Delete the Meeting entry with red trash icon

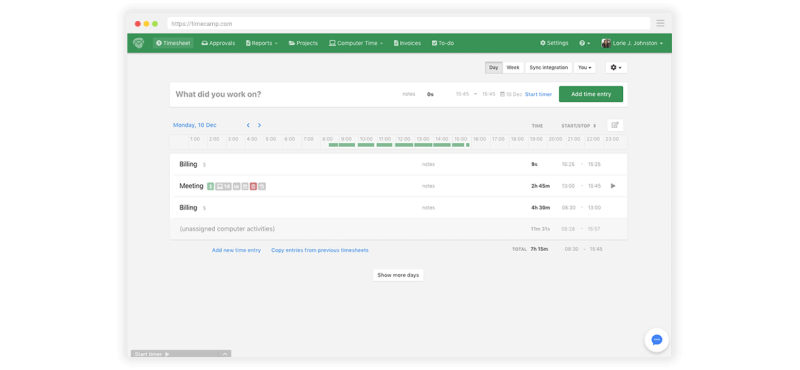tap(253, 186)
